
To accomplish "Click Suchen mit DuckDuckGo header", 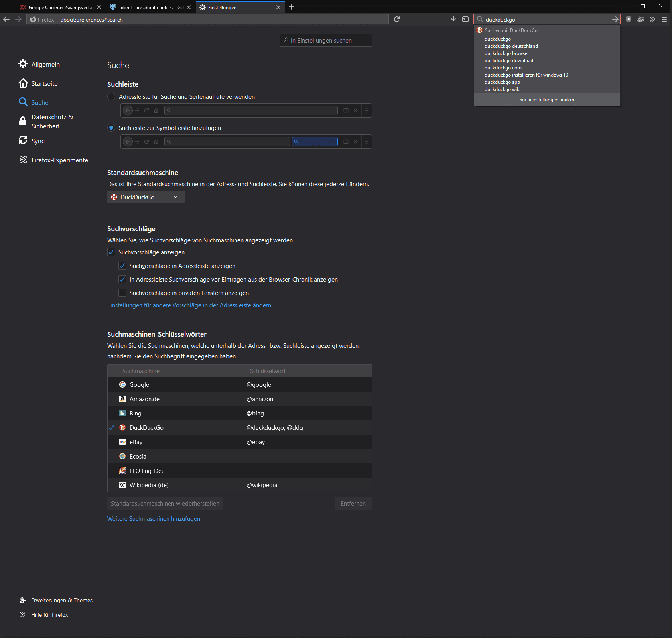I will click(547, 30).
